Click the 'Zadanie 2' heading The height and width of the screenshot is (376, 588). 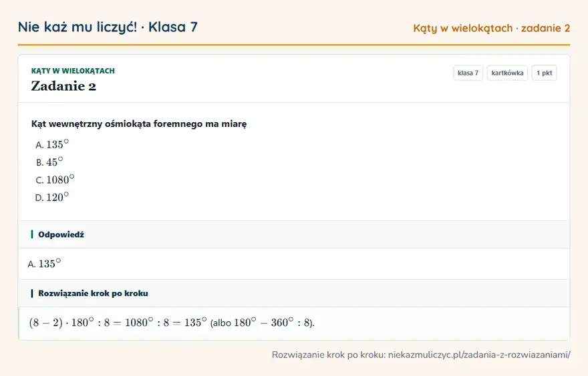point(63,86)
